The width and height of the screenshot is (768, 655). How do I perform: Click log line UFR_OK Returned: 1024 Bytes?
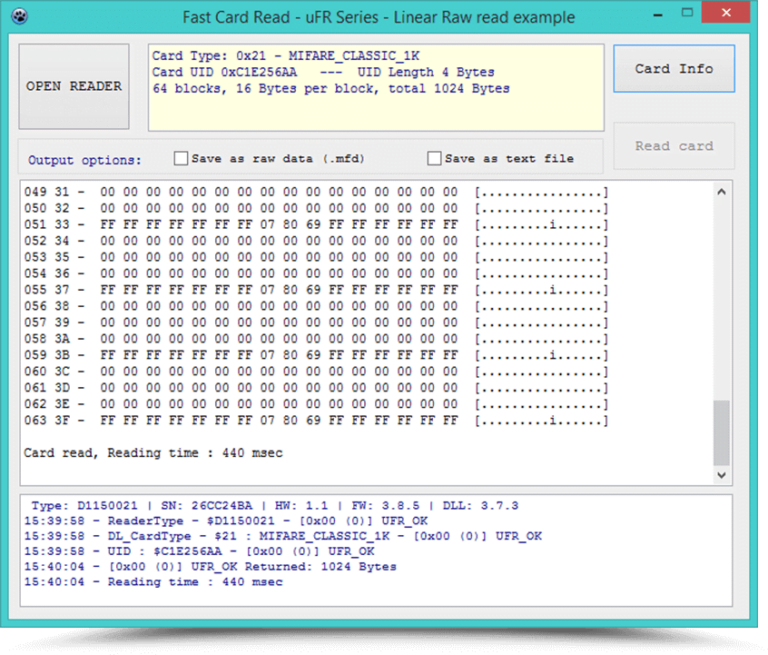pos(211,567)
